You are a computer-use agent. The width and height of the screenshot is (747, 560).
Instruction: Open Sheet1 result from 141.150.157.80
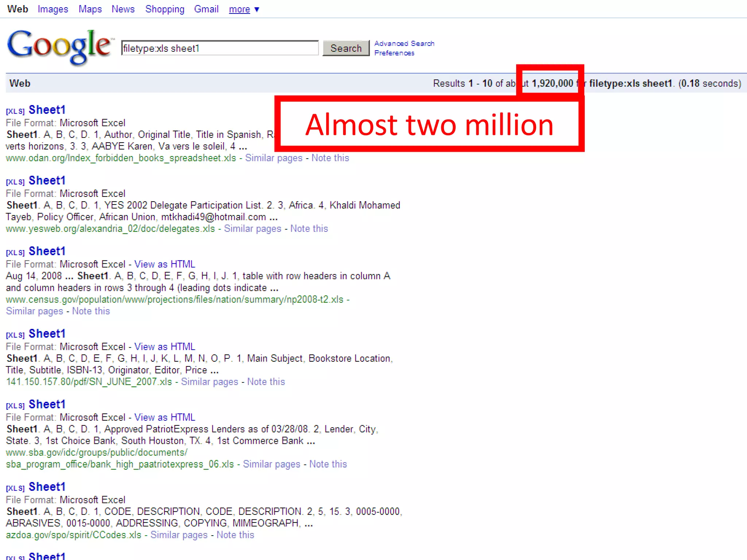click(47, 334)
